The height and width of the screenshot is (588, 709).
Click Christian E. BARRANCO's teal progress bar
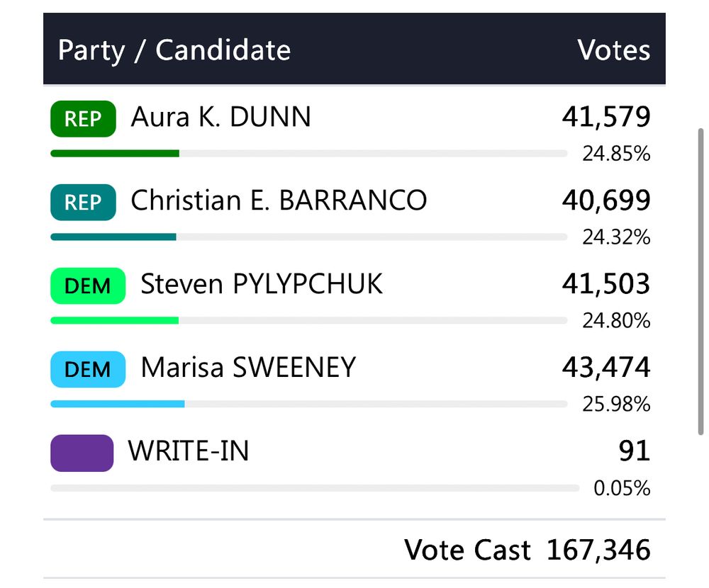click(113, 237)
